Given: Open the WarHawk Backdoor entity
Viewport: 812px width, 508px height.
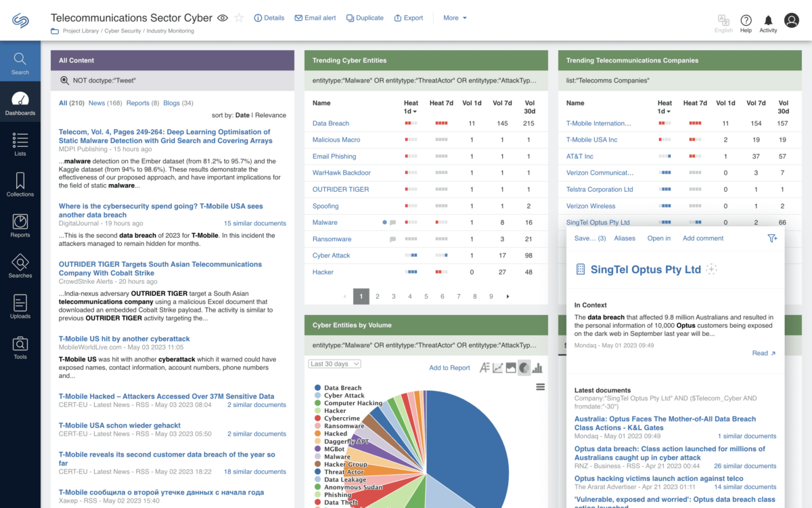Looking at the screenshot, I should point(342,173).
